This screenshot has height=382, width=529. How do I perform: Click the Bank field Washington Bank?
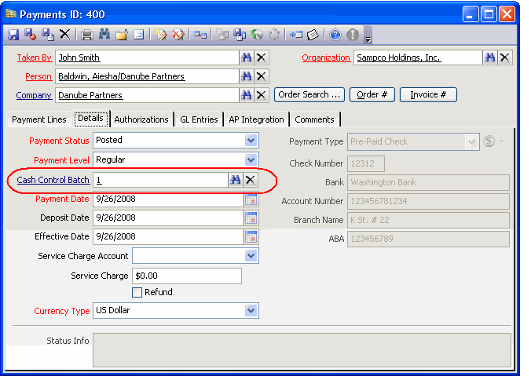click(x=428, y=183)
